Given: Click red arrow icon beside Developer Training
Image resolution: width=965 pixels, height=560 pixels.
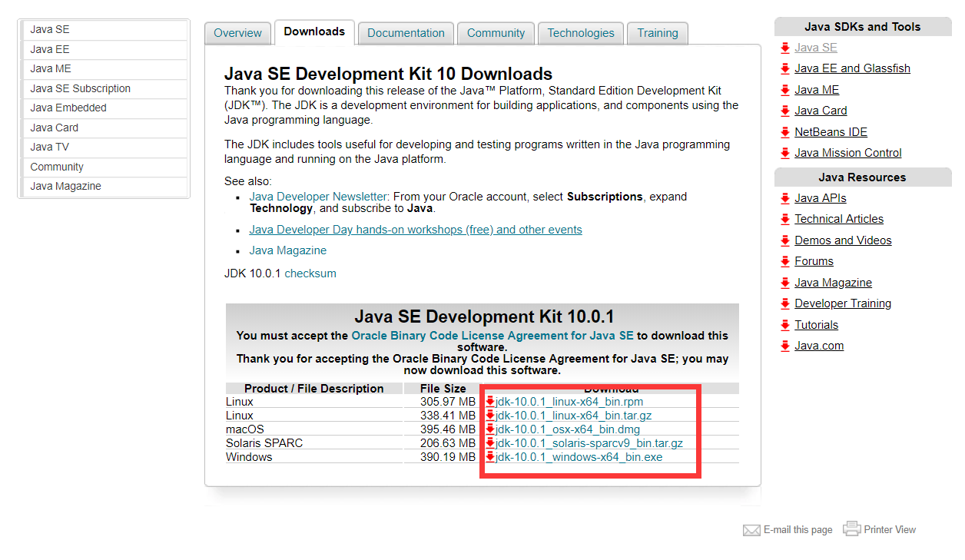Looking at the screenshot, I should pos(784,303).
